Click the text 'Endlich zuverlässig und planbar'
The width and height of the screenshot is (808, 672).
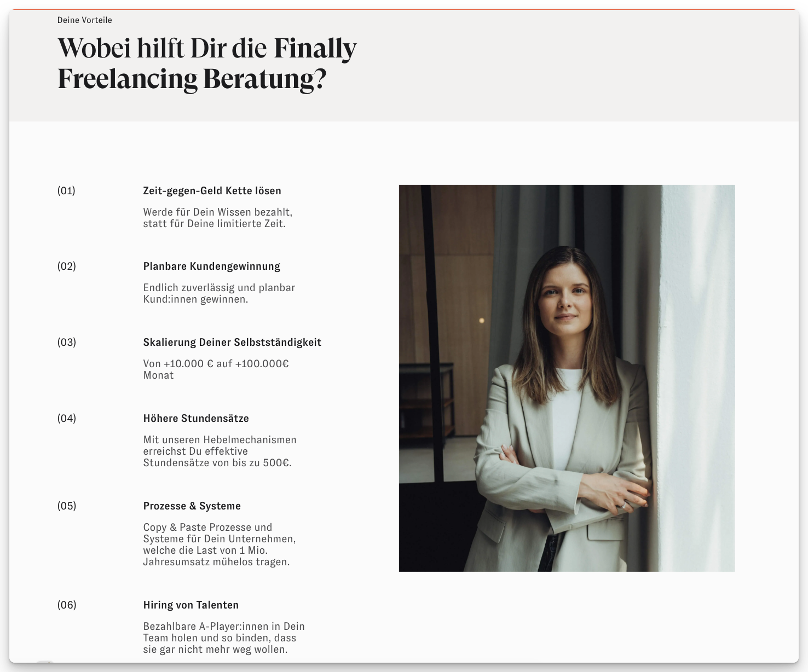click(219, 288)
